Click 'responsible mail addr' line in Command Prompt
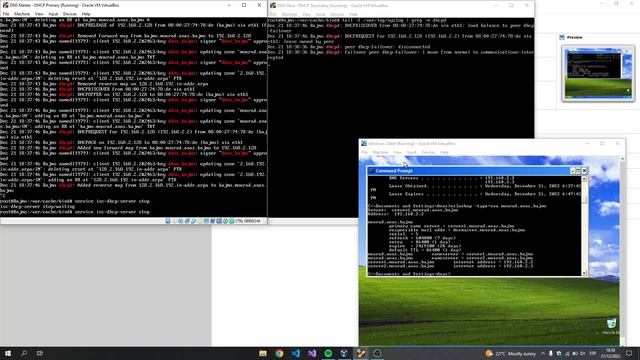This screenshot has width=640, height=360. (x=457, y=230)
